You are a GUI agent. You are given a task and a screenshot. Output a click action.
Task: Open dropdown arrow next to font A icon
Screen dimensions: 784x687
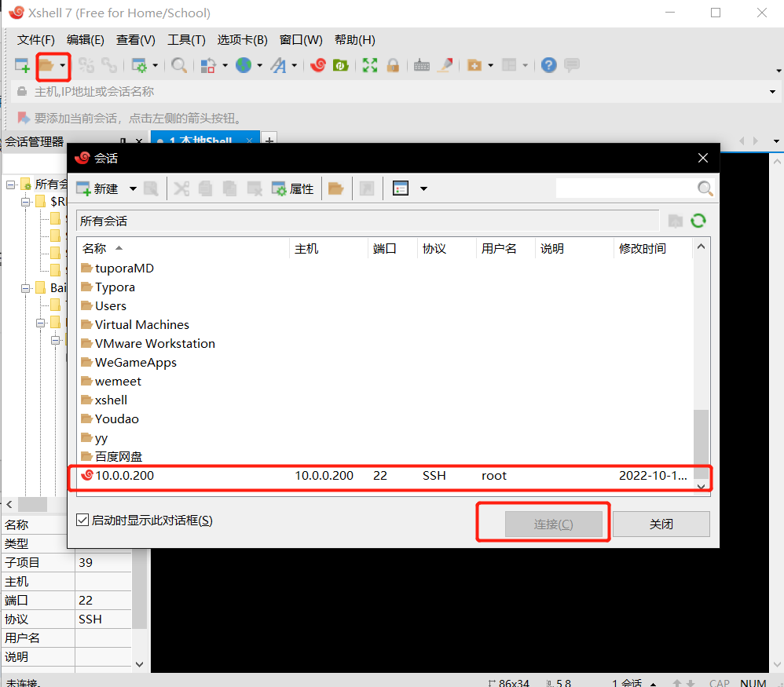(295, 65)
